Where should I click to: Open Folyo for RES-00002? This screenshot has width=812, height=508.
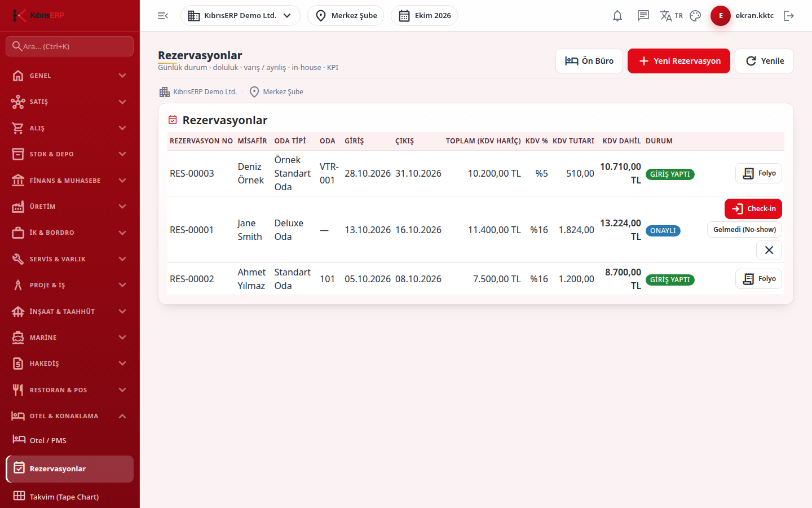[x=758, y=279]
